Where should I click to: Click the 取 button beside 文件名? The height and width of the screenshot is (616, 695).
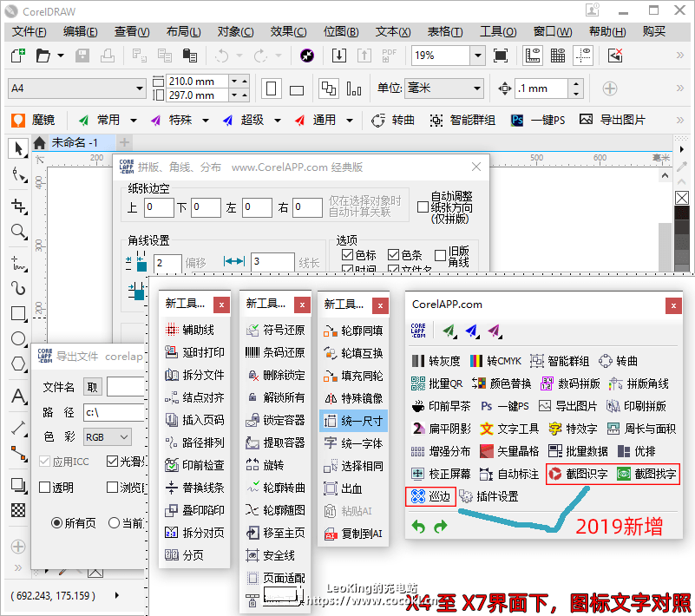(93, 387)
